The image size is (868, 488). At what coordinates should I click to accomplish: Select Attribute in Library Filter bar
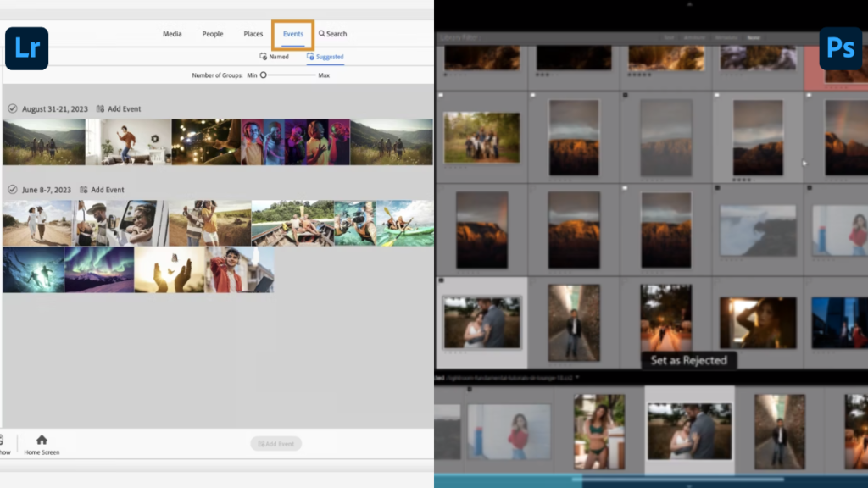click(693, 36)
